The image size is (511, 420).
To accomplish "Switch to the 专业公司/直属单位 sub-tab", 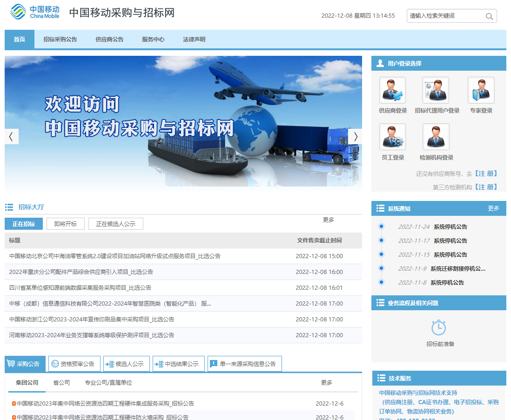I will [x=108, y=383].
